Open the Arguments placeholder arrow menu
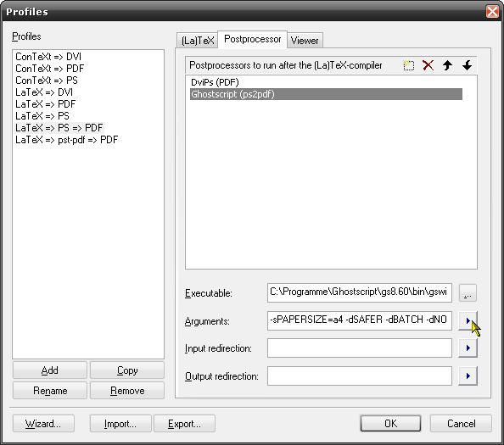The width and height of the screenshot is (504, 445). click(x=468, y=320)
